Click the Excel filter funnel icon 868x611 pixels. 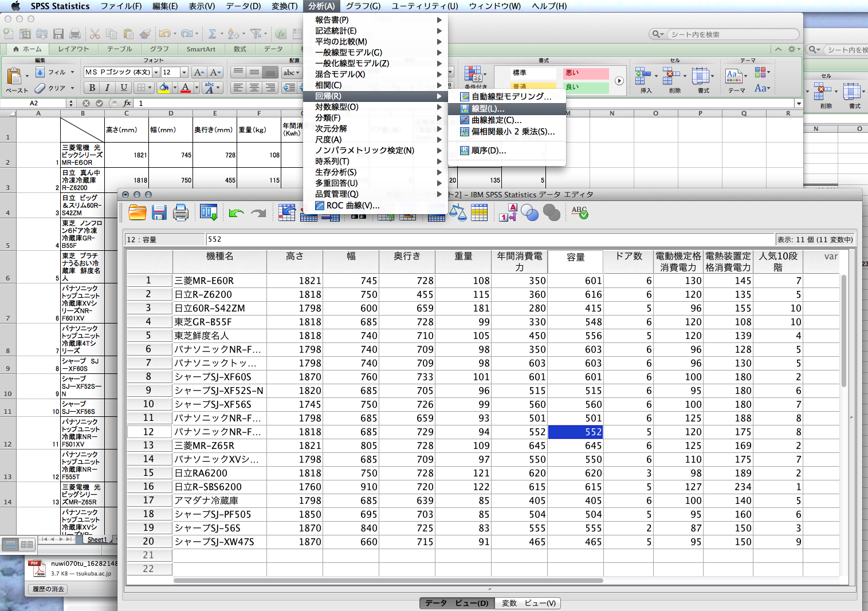tap(256, 34)
